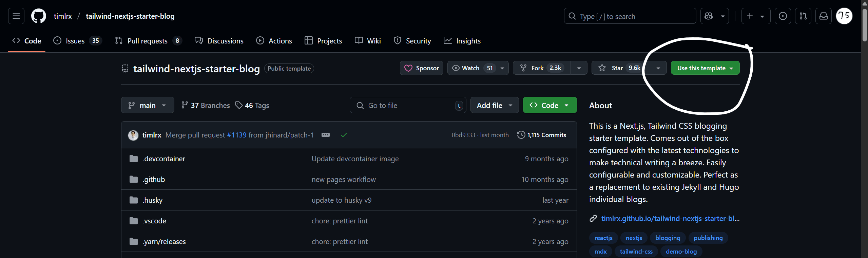This screenshot has width=868, height=258.
Task: Open the notifications inbox
Action: click(x=824, y=16)
